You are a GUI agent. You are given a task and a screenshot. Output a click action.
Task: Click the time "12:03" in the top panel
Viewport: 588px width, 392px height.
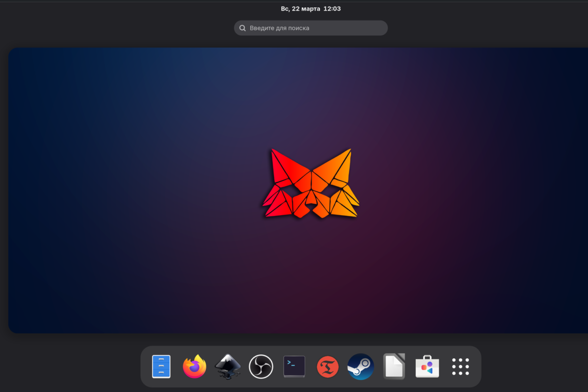pos(332,8)
